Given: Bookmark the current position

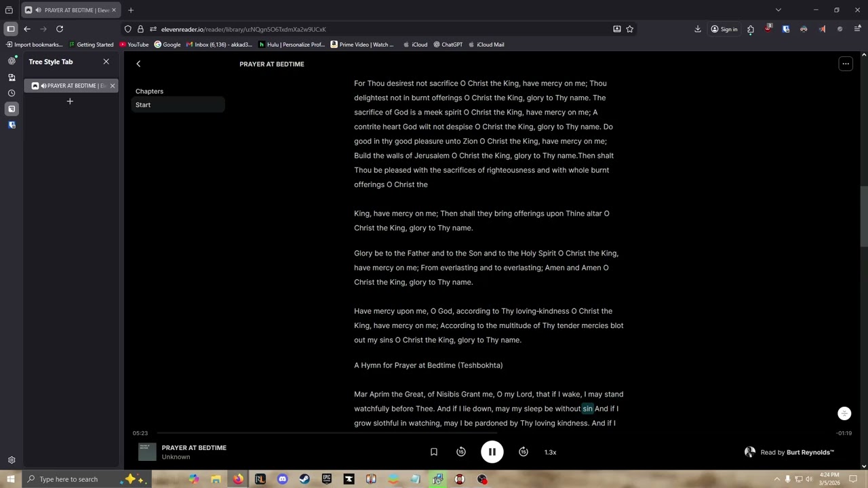Looking at the screenshot, I should pos(434,452).
